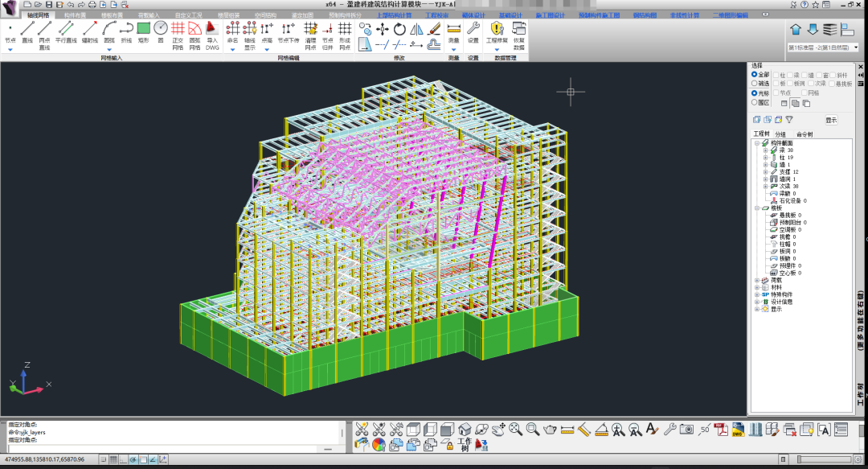Screen dimensions: 868x469
Task: Click the 工程修复 button
Action: tap(497, 33)
